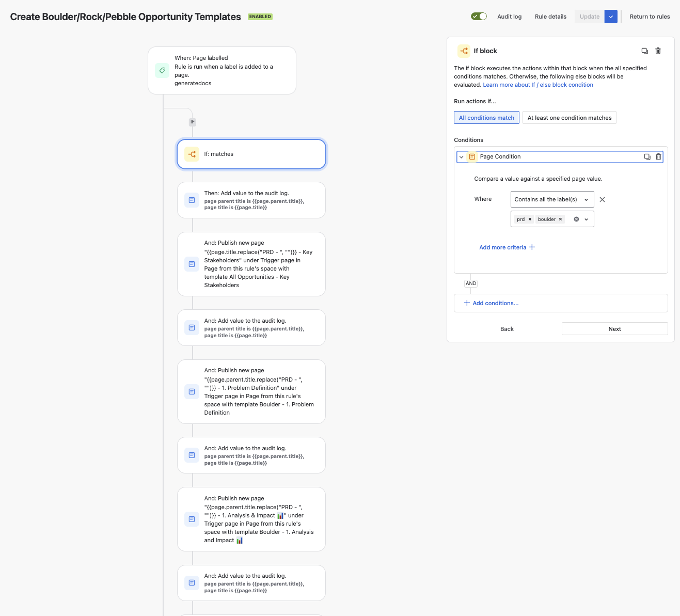Click the Update button

pyautogui.click(x=589, y=17)
